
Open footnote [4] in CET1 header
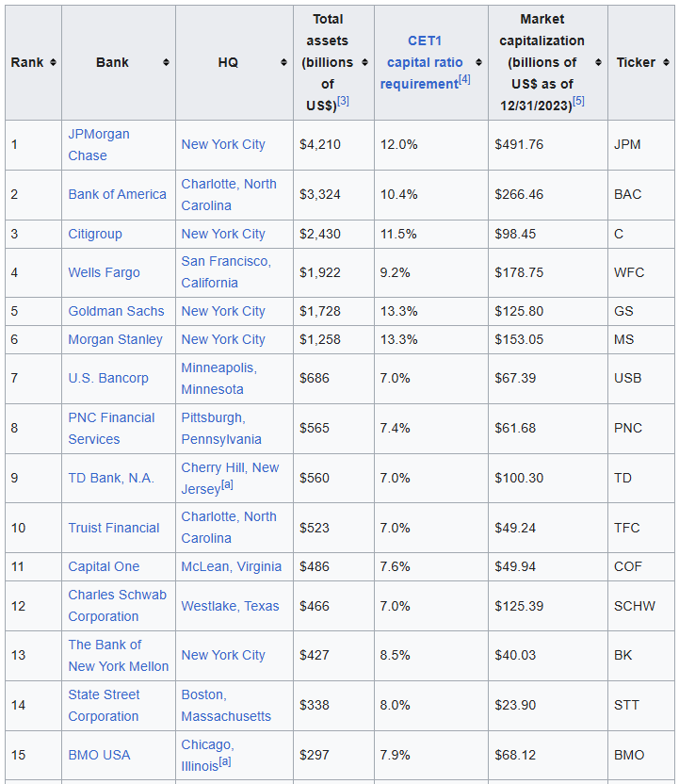[x=464, y=79]
